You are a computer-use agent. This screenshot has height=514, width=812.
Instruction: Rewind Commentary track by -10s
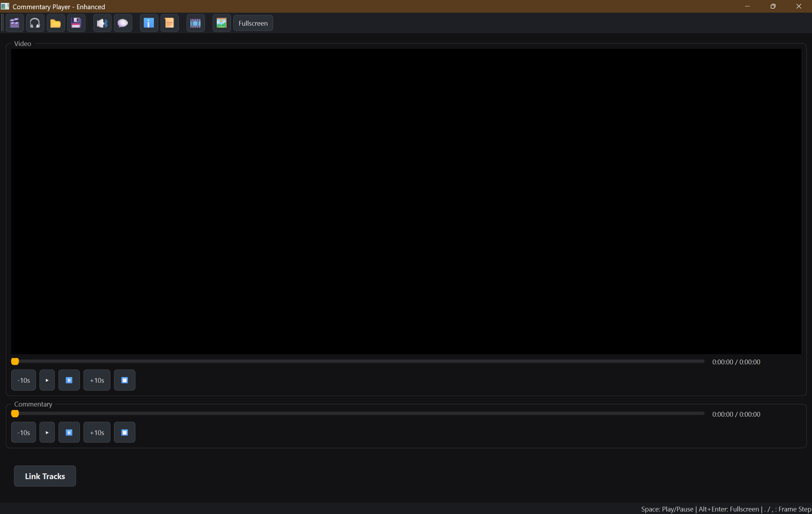(x=23, y=433)
